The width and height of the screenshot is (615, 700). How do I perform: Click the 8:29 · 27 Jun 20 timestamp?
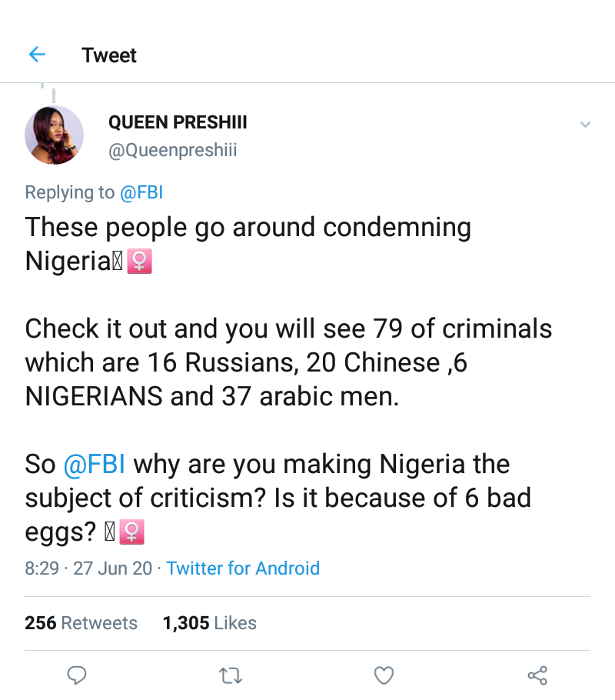pos(89,568)
